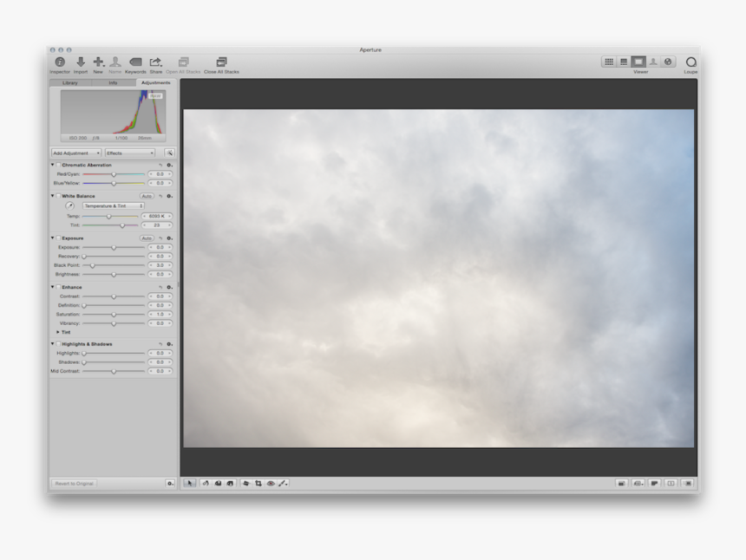Click the Rotate tool in tool strip

click(x=206, y=484)
